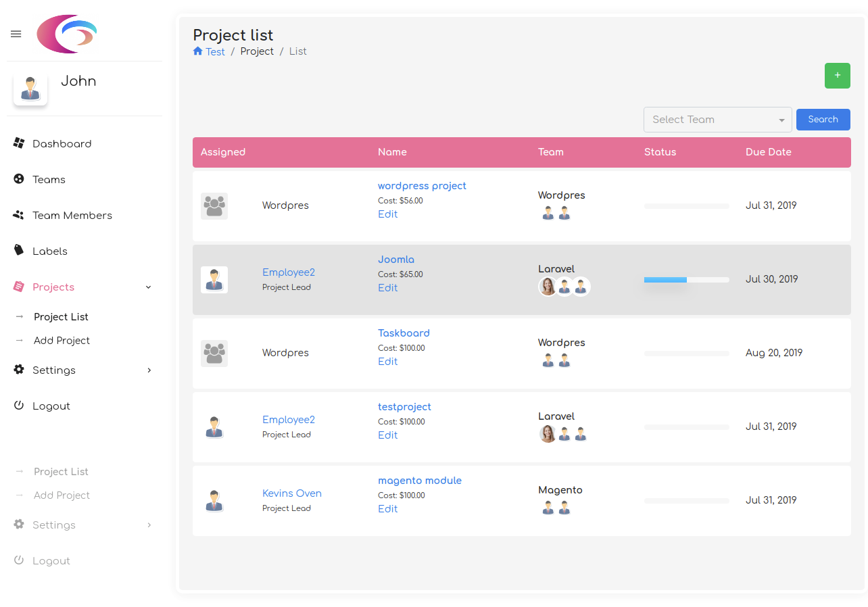Collapse the Projects sidebar menu
This screenshot has height=607, width=868.
[149, 287]
